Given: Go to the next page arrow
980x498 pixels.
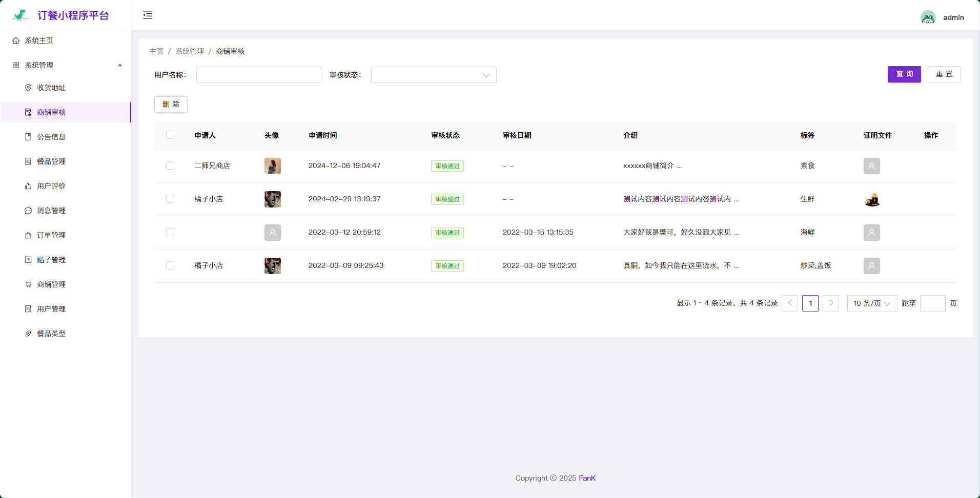Looking at the screenshot, I should (x=830, y=303).
